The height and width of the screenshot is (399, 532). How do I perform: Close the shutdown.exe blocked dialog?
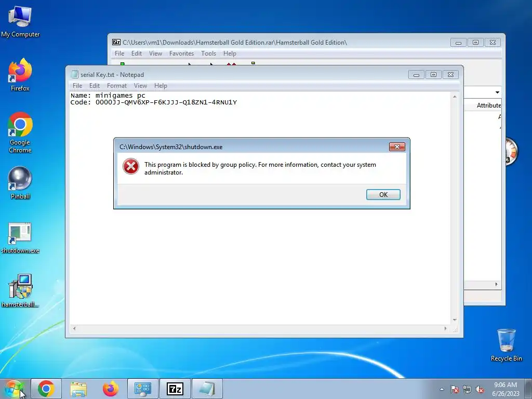(397, 147)
